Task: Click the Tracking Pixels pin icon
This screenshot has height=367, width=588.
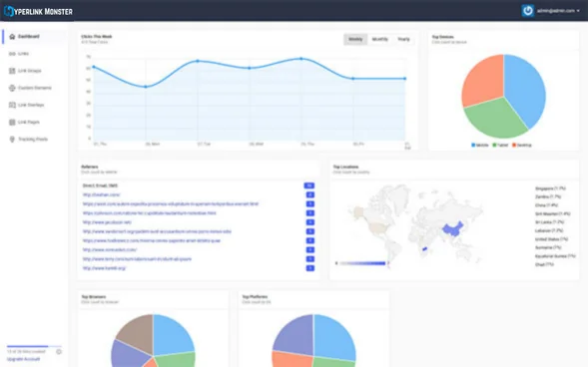Action: point(12,139)
